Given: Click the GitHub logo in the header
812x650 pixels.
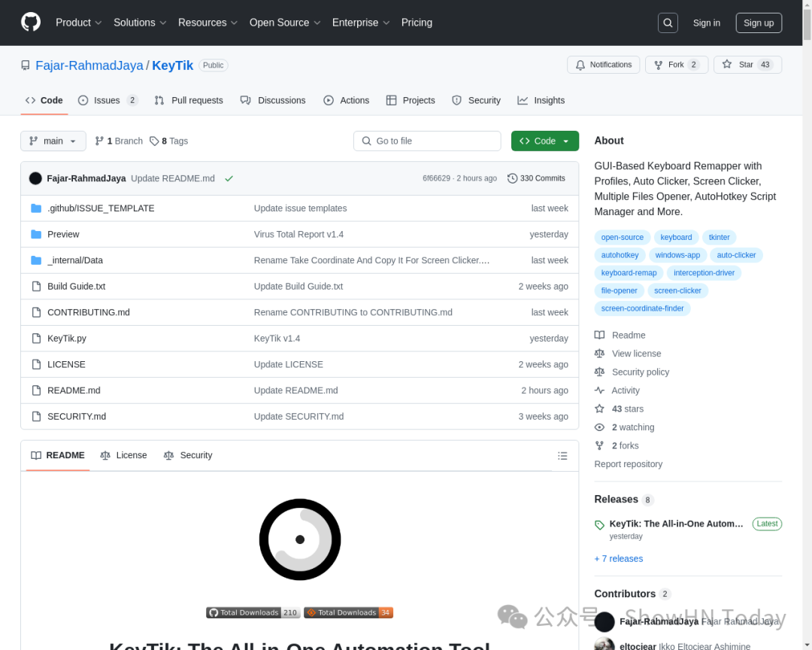Looking at the screenshot, I should [30, 23].
